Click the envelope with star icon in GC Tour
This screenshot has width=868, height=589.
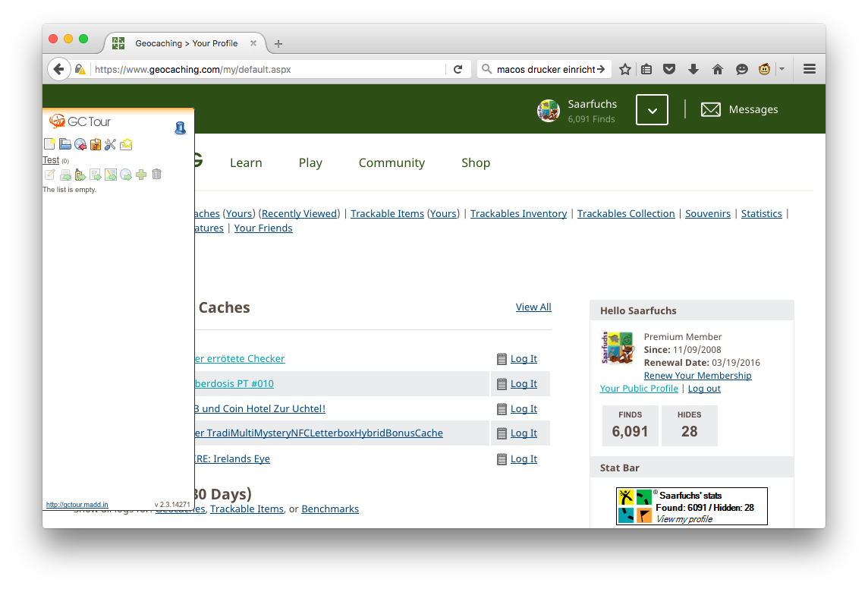pyautogui.click(x=126, y=144)
